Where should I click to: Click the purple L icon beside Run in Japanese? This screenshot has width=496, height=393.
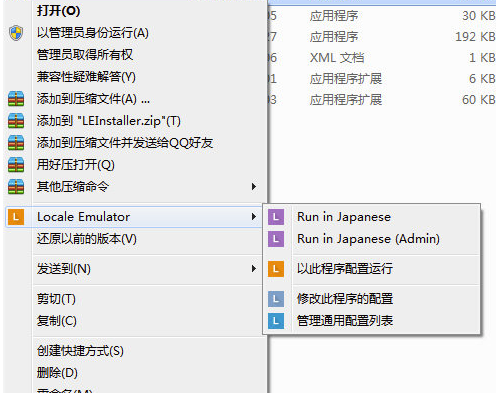[x=276, y=217]
